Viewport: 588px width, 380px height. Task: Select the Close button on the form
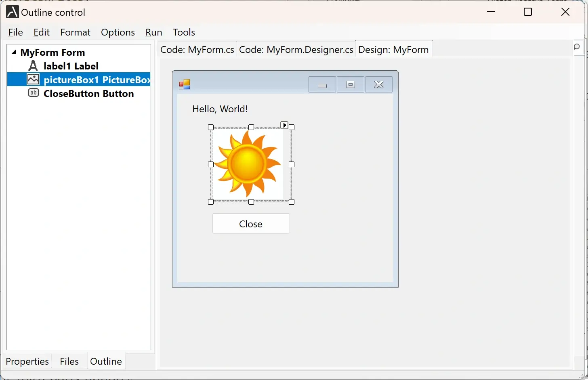pyautogui.click(x=251, y=224)
